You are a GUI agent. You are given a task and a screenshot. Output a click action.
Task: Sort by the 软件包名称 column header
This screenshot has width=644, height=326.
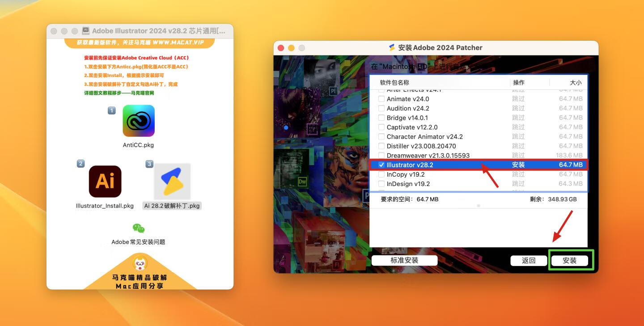coord(394,82)
